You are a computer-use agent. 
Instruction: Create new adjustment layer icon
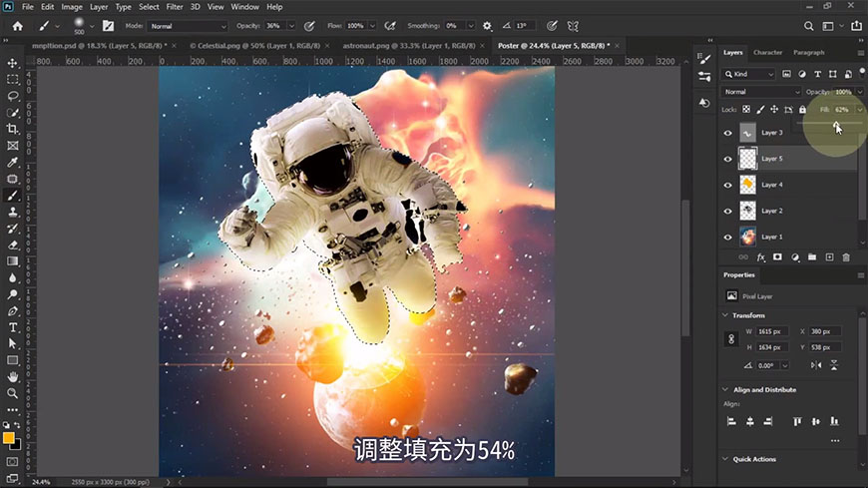pos(795,257)
